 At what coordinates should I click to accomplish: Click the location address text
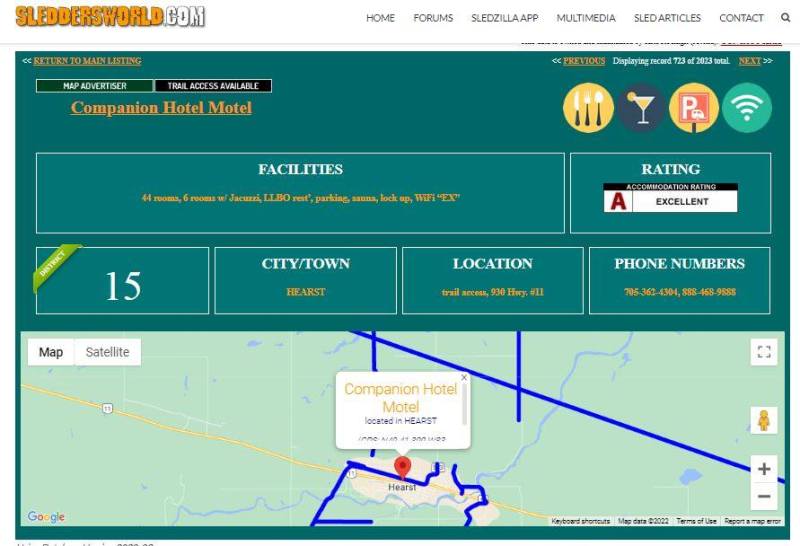(x=493, y=292)
